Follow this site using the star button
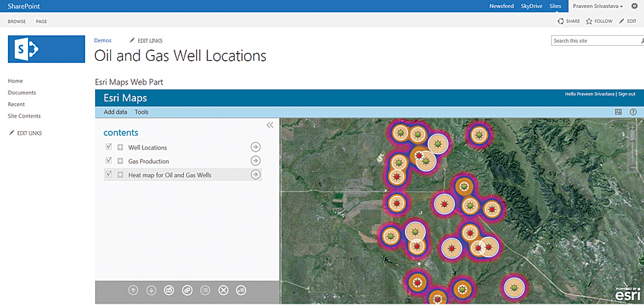This screenshot has width=644, height=305. tap(599, 21)
